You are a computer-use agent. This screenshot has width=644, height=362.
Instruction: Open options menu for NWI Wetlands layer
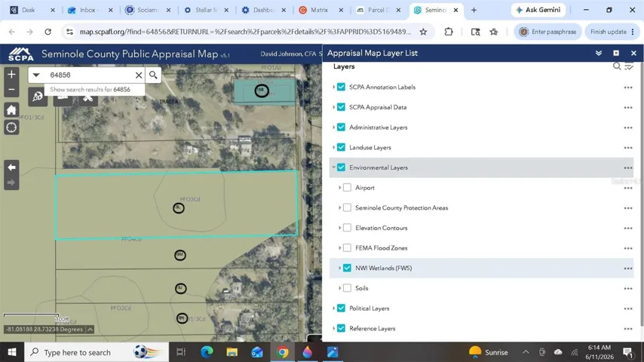pyautogui.click(x=628, y=268)
